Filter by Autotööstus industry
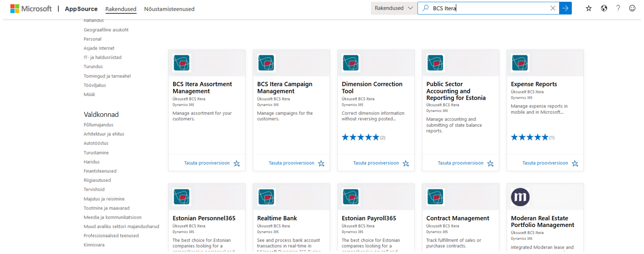 pyautogui.click(x=96, y=143)
